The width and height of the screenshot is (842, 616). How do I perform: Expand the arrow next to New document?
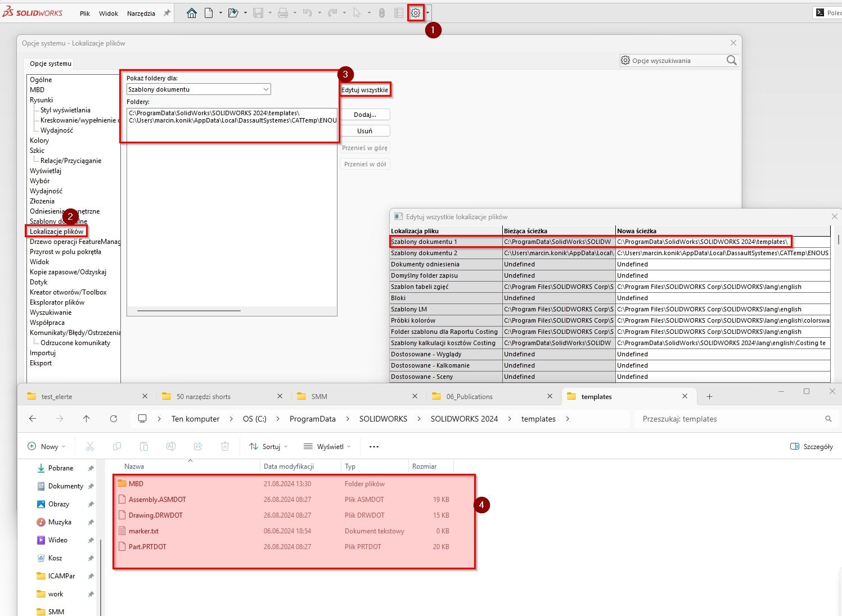pos(220,13)
